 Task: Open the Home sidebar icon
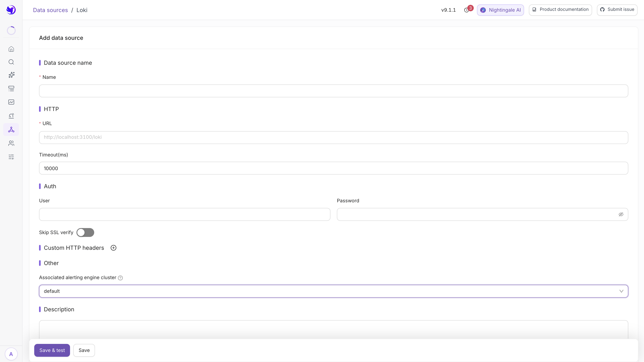click(x=11, y=49)
